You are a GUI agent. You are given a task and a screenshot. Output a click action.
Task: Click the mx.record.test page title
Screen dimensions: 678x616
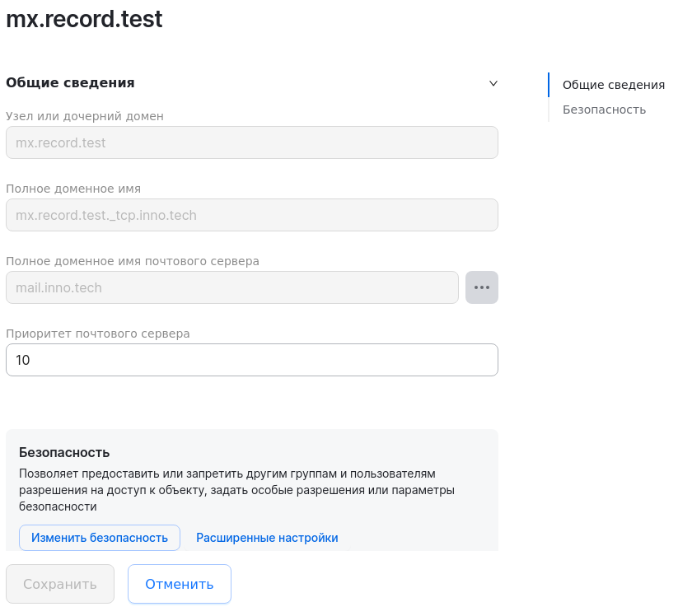[x=84, y=19]
